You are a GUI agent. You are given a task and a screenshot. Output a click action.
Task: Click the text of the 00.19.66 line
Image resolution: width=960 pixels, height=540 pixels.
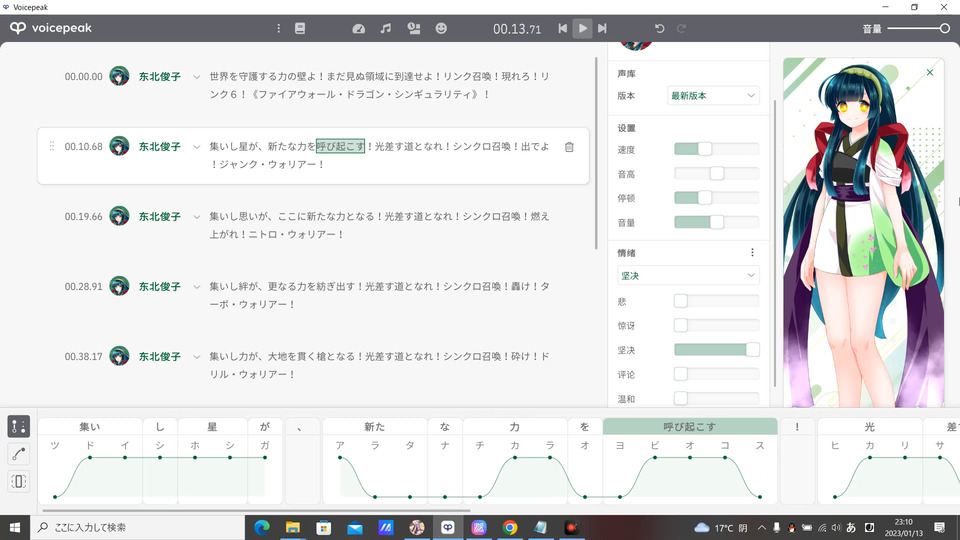pos(379,225)
